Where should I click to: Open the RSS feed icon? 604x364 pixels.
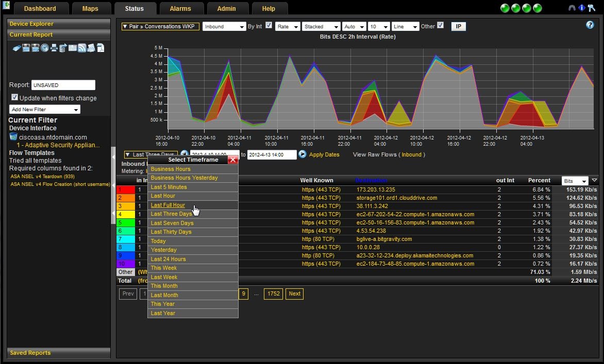(82, 47)
